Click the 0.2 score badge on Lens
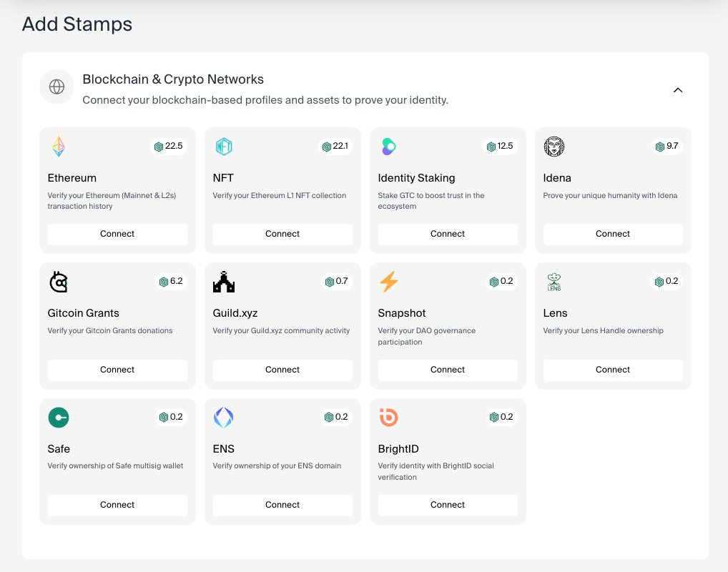This screenshot has width=728, height=572. (x=666, y=282)
